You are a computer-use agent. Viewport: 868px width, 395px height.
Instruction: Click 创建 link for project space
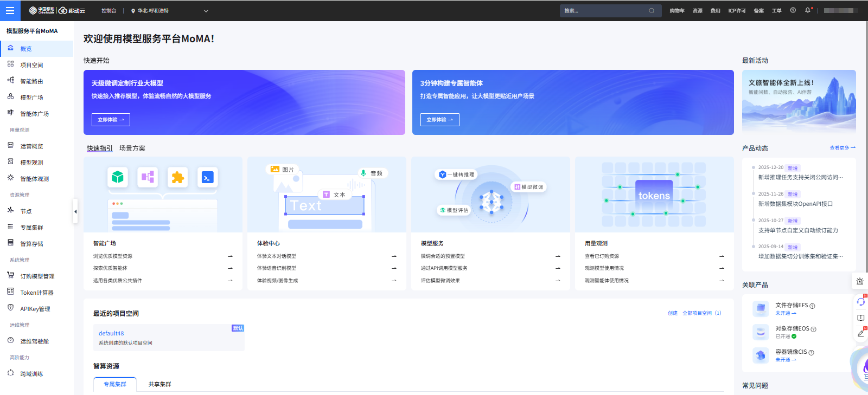673,313
